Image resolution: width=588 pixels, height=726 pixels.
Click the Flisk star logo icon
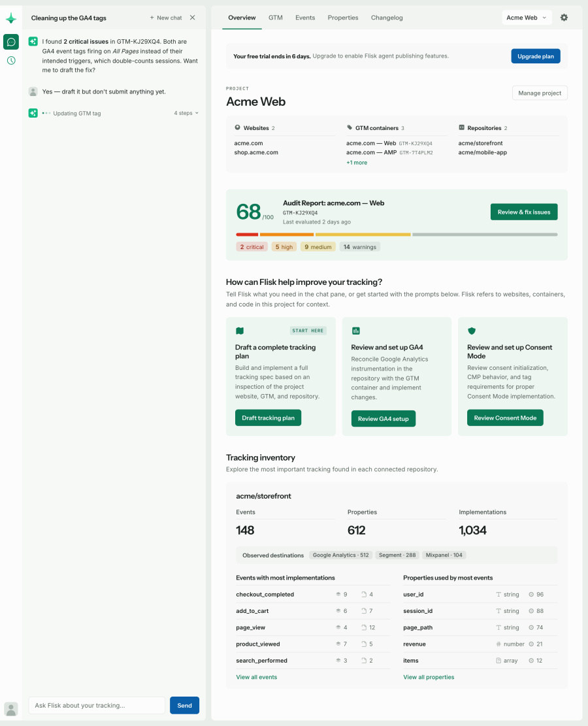coord(11,18)
